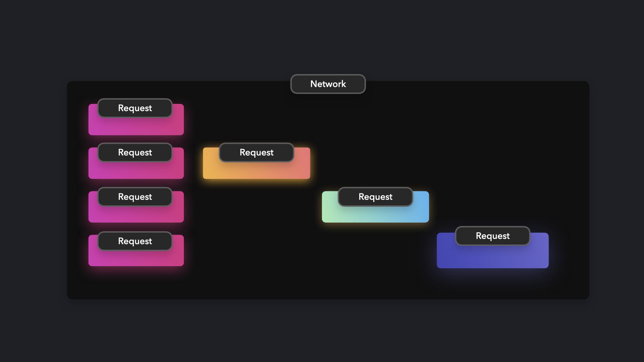Viewport: 644px width, 362px height.
Task: Click the bottom pink request block body
Action: [x=136, y=259]
